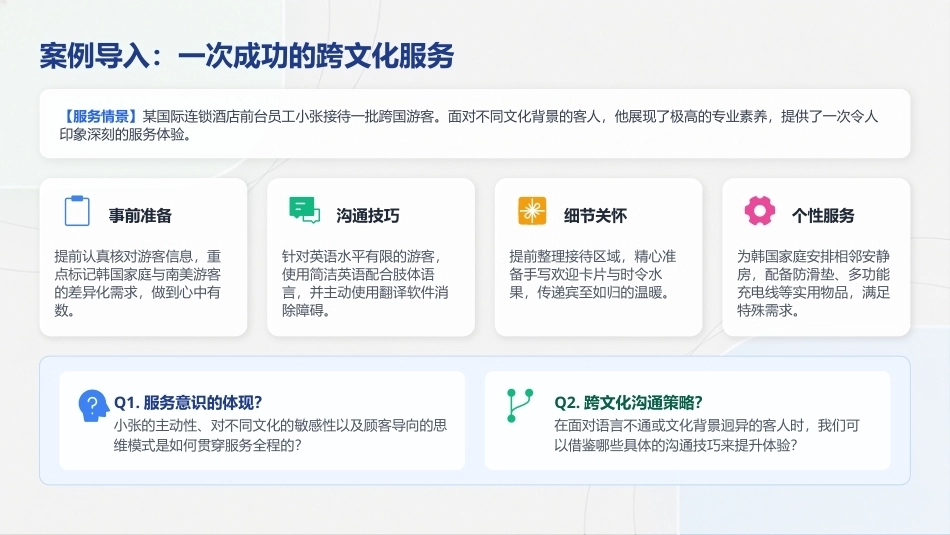Click the pink gear icon beside 个性服务

pyautogui.click(x=760, y=211)
